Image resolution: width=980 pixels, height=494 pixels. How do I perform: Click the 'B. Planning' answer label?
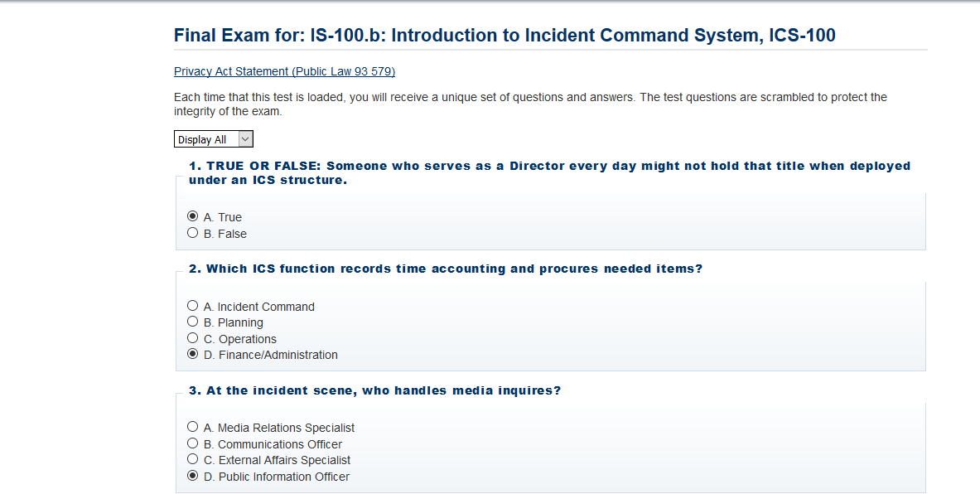click(x=233, y=322)
